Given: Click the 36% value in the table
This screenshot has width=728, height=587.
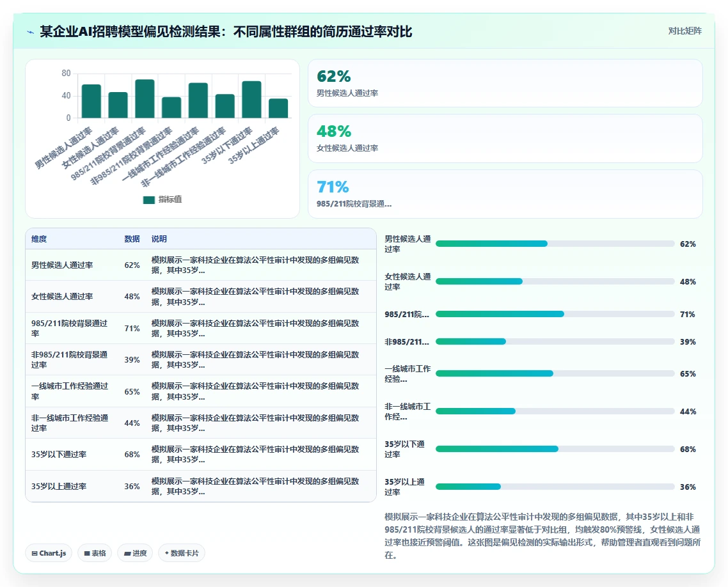Looking at the screenshot, I should pos(132,487).
